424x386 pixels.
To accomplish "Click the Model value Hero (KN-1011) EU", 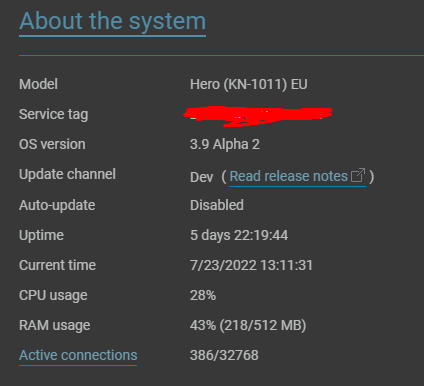I will (249, 84).
